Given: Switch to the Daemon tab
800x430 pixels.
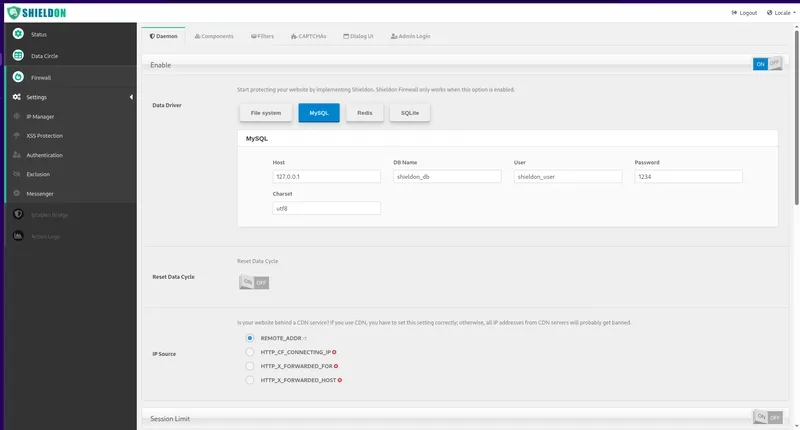Looking at the screenshot, I should point(163,36).
